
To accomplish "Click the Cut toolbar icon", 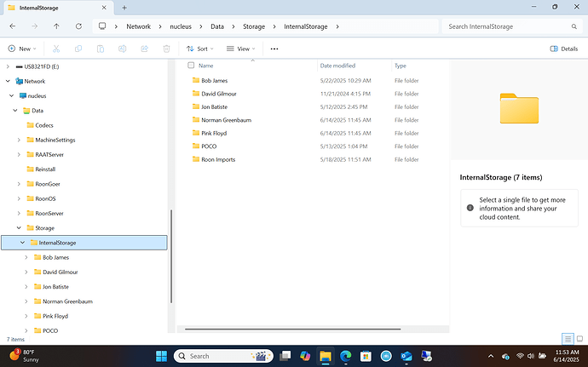I will 56,49.
